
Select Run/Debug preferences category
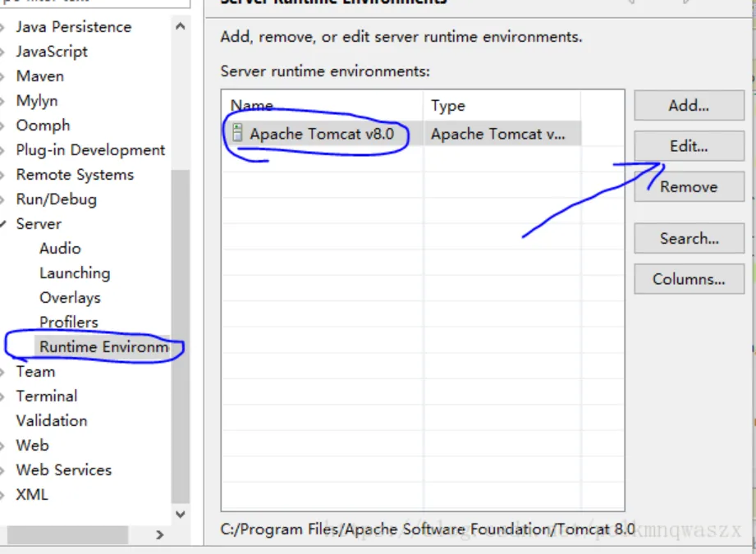[56, 199]
